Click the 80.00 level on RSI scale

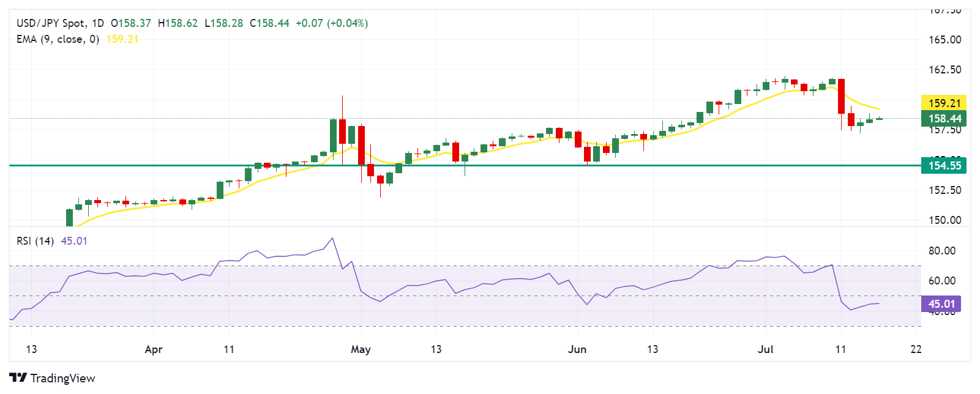(x=941, y=251)
